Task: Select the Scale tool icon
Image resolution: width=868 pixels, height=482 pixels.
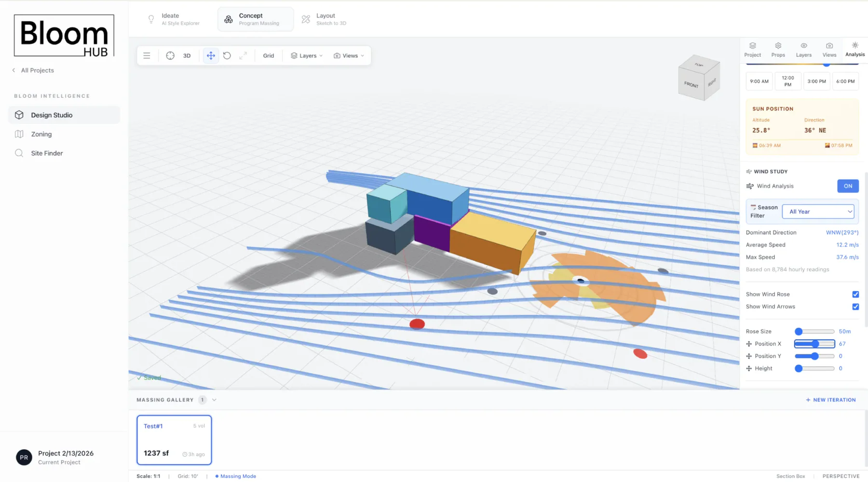Action: pos(244,55)
